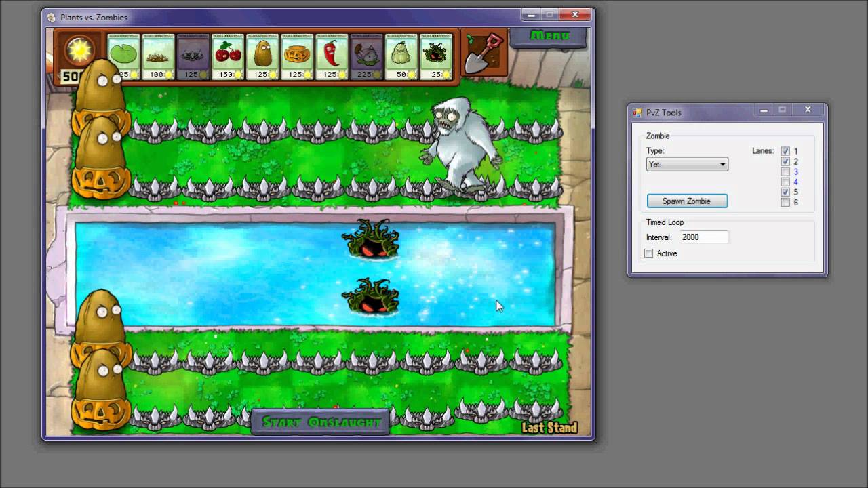Click the sun counter icon
This screenshot has height=488, width=868.
click(79, 51)
